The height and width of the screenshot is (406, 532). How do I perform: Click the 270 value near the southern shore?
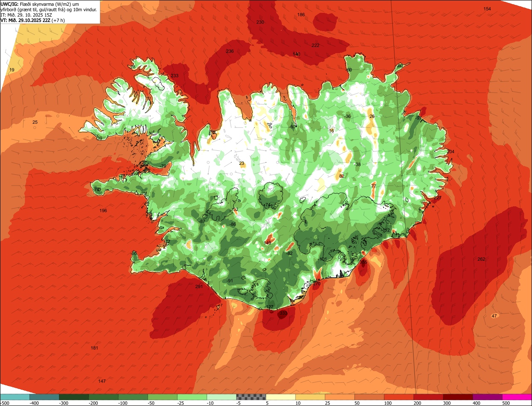click(x=316, y=284)
